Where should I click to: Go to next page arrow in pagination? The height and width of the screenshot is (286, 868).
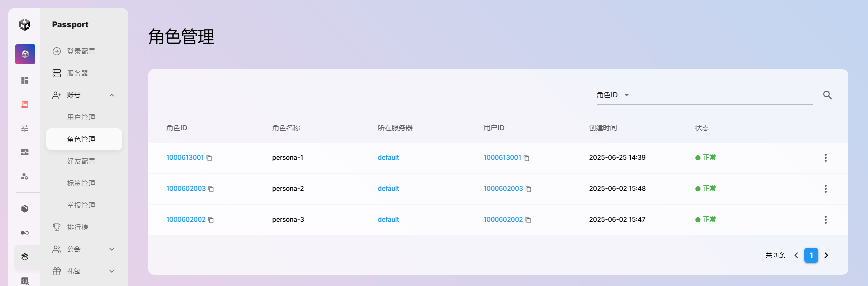(x=826, y=255)
